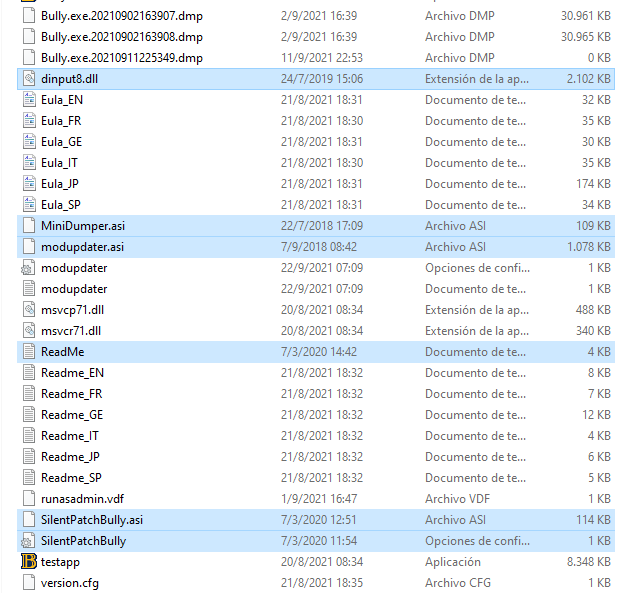Click the Eula_EN document icon
634x593 pixels.
29,100
